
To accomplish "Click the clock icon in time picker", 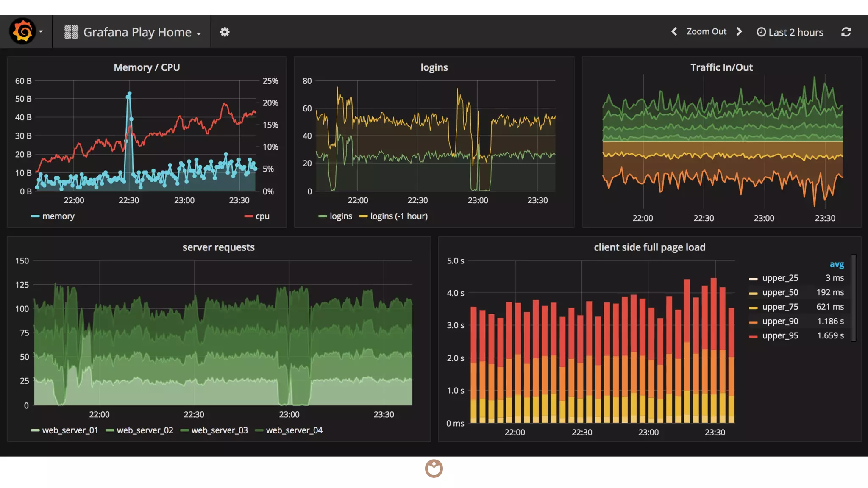I will (761, 32).
